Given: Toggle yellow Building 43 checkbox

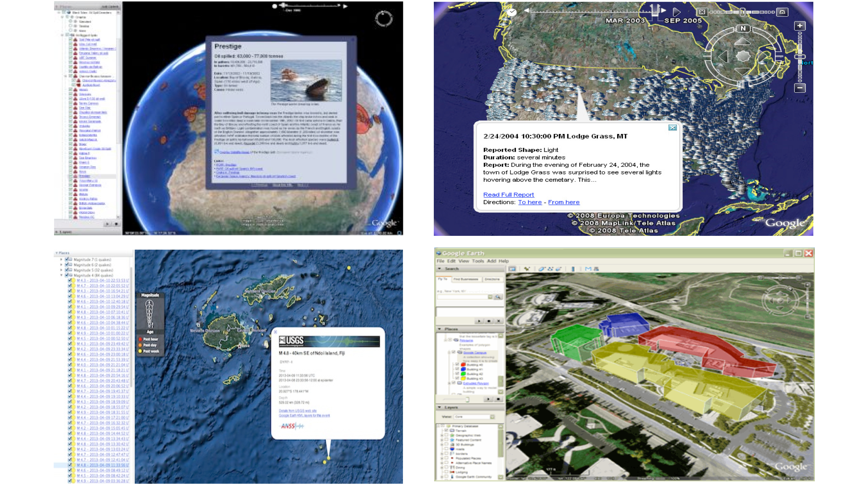Looking at the screenshot, I should 457,378.
